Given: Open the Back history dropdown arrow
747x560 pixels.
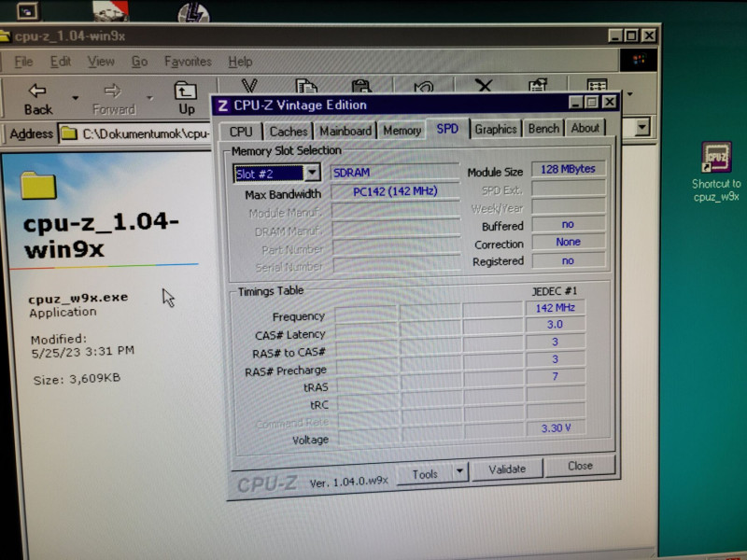Looking at the screenshot, I should (x=76, y=98).
